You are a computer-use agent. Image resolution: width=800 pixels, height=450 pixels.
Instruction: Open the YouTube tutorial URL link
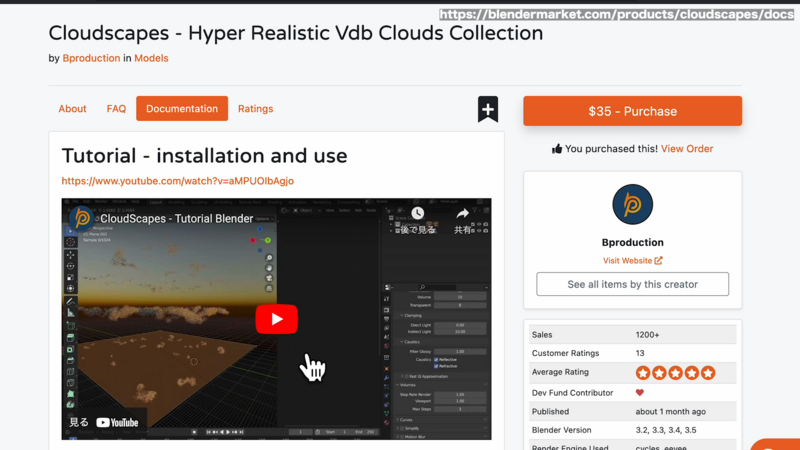(x=178, y=181)
